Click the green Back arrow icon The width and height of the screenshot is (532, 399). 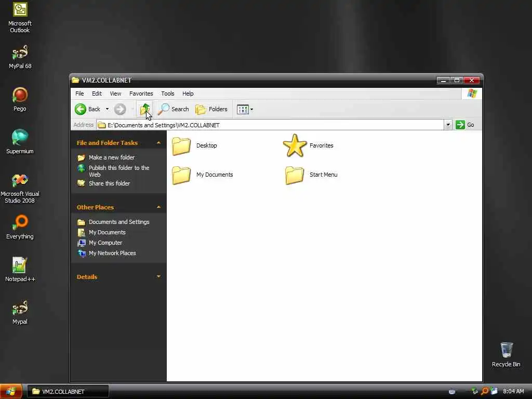[81, 109]
